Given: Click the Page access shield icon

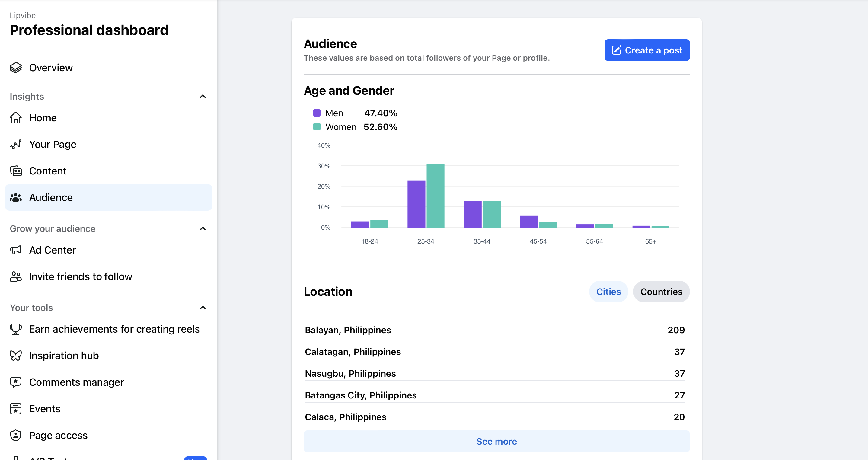Looking at the screenshot, I should tap(15, 435).
